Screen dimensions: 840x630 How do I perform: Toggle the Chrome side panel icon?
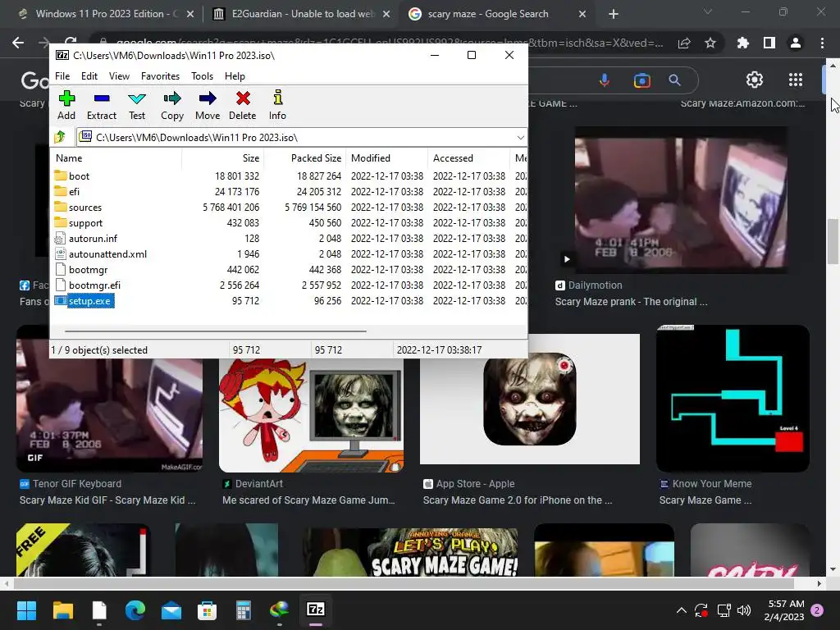click(x=769, y=43)
